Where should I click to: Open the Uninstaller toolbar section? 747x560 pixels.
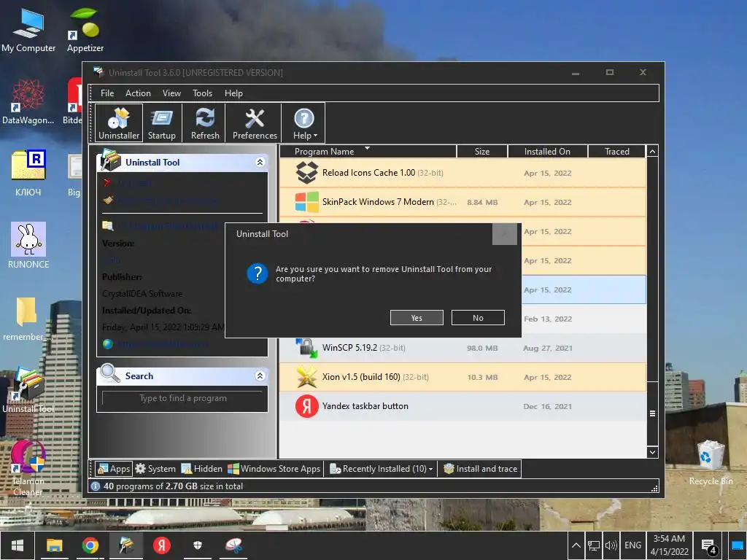pos(119,122)
